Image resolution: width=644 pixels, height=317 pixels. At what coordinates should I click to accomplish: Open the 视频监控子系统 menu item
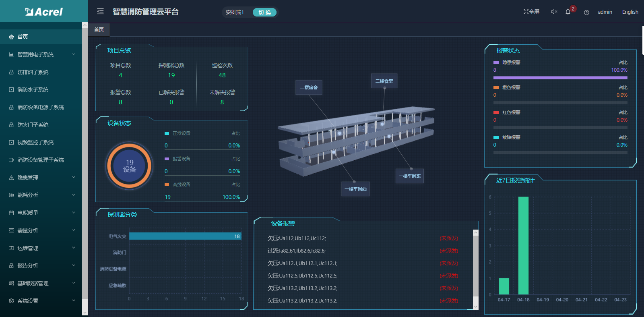pos(41,142)
